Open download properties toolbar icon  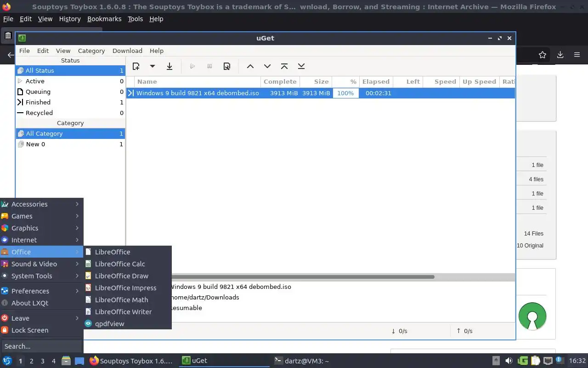tap(227, 66)
